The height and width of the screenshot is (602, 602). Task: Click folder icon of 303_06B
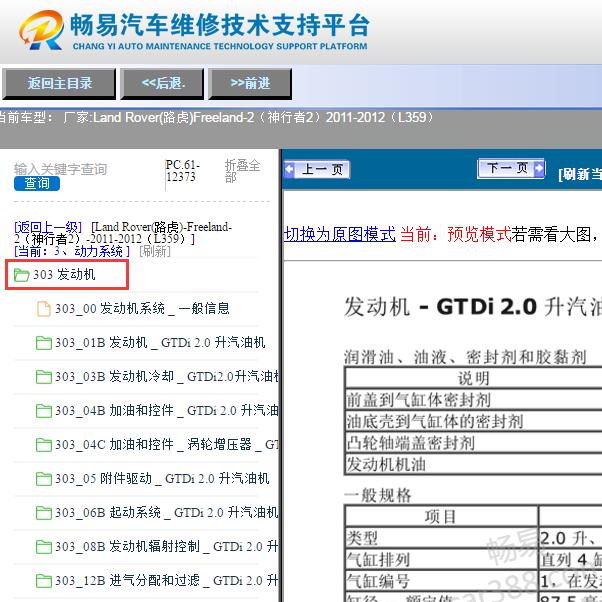pyautogui.click(x=44, y=513)
